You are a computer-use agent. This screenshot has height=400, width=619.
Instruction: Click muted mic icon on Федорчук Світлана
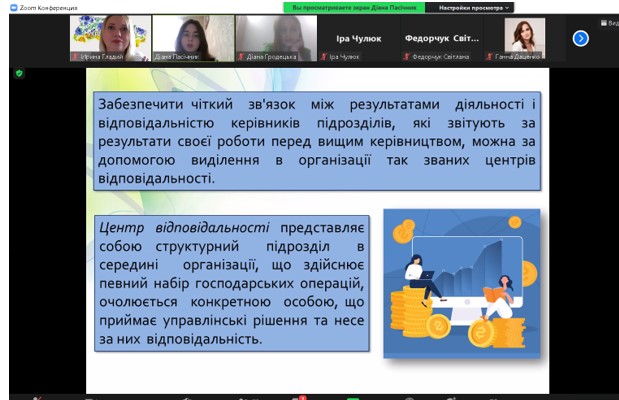click(x=406, y=57)
